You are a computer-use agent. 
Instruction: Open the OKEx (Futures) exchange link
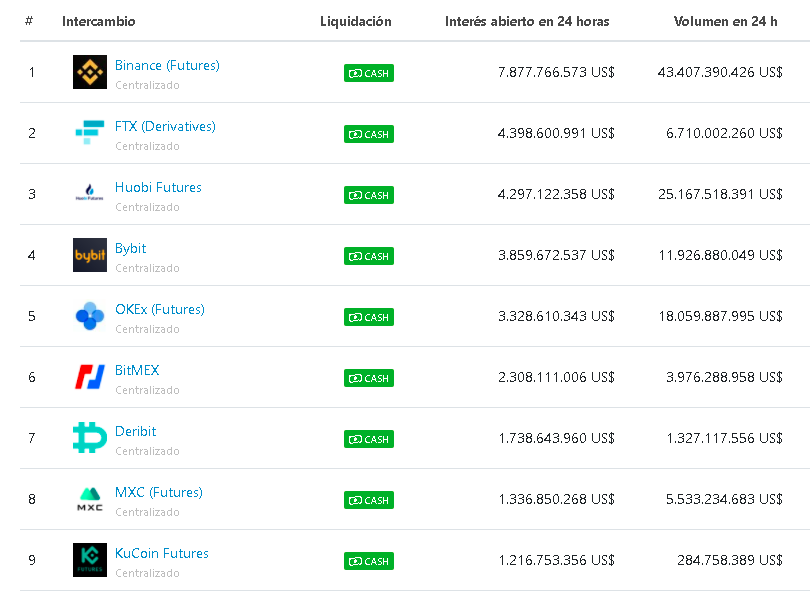click(x=160, y=309)
